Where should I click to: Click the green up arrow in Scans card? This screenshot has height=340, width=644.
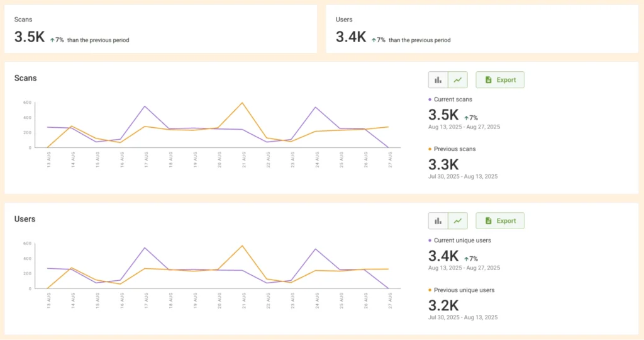(52, 40)
